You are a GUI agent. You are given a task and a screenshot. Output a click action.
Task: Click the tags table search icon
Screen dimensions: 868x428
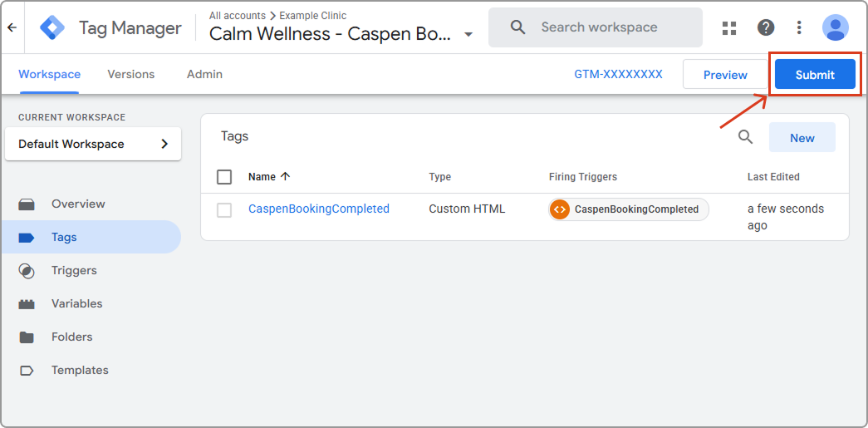click(745, 137)
